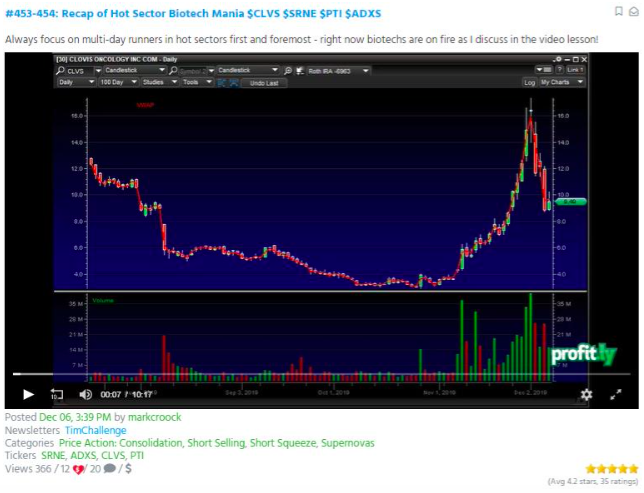The width and height of the screenshot is (644, 493).
Task: Play the video lesson
Action: pyautogui.click(x=28, y=394)
